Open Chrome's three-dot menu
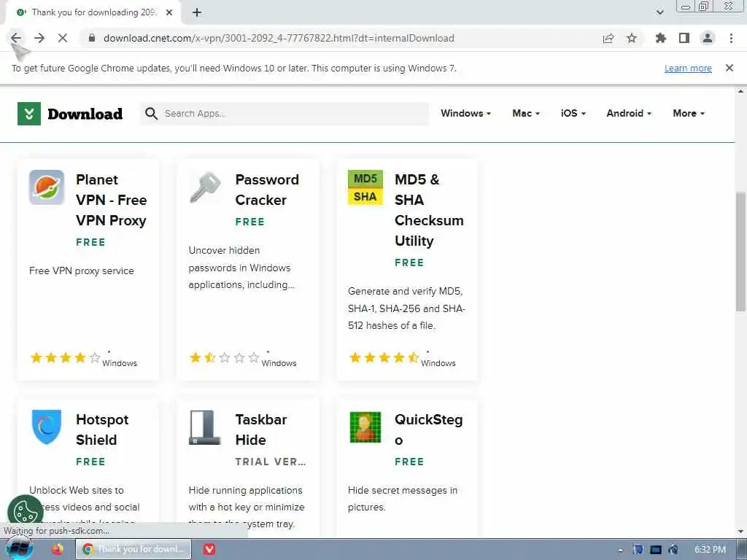The width and height of the screenshot is (747, 560). [x=731, y=38]
